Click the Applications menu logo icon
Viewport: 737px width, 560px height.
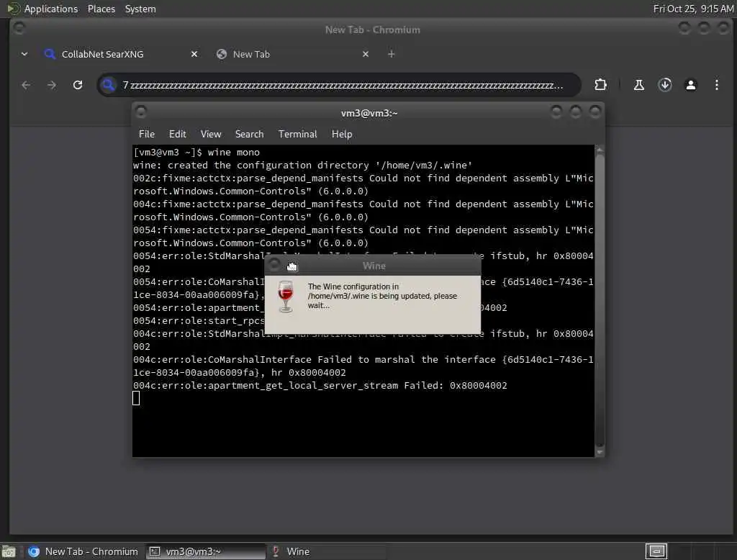point(13,9)
